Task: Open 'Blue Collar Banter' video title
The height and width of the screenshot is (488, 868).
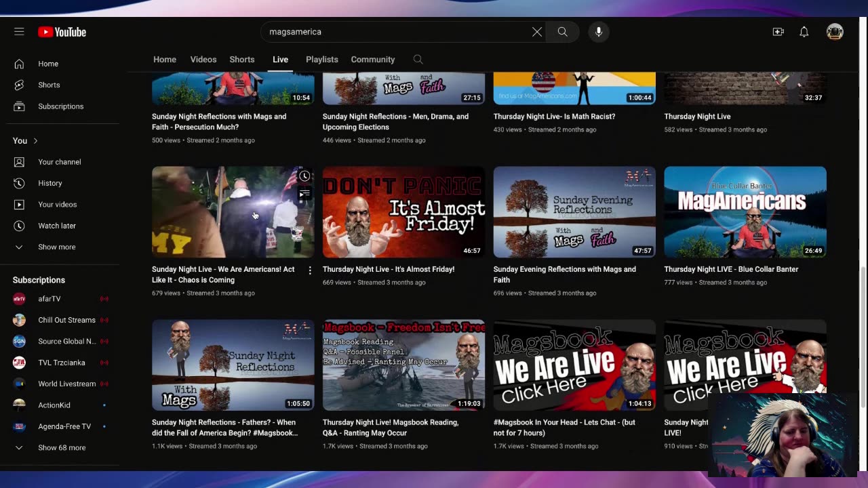Action: tap(731, 269)
